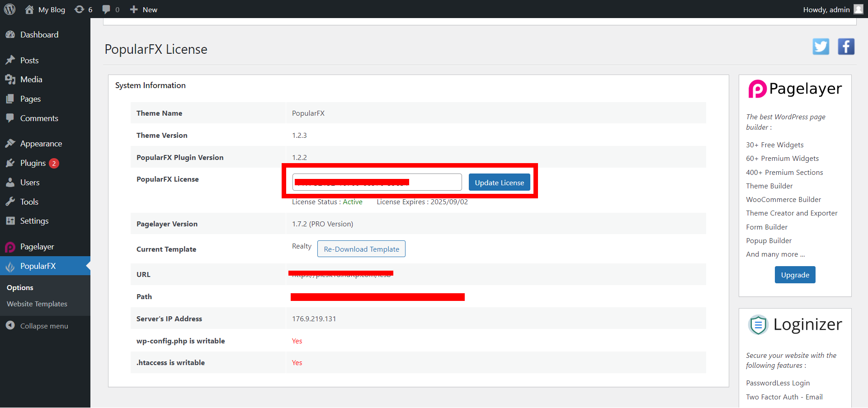This screenshot has height=408, width=868.
Task: Click the Media icon in sidebar
Action: click(10, 80)
